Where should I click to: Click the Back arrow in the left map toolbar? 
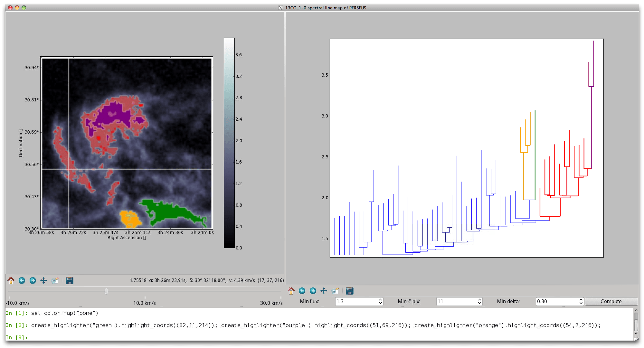22,280
